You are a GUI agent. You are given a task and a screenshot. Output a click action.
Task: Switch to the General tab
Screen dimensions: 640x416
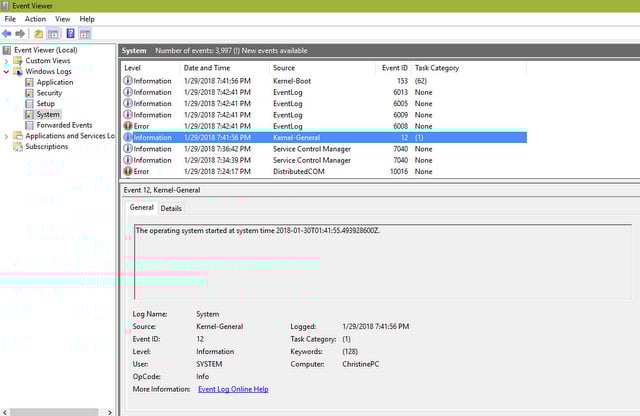(142, 207)
